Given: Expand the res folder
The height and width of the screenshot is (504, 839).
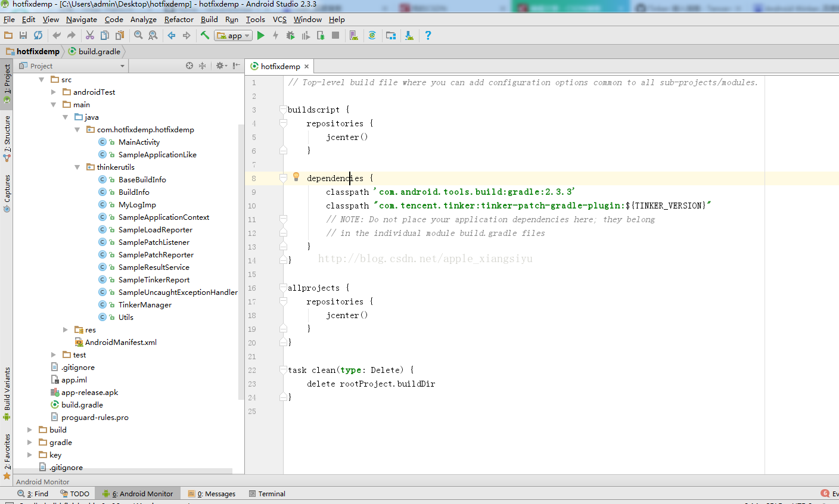Looking at the screenshot, I should (65, 329).
